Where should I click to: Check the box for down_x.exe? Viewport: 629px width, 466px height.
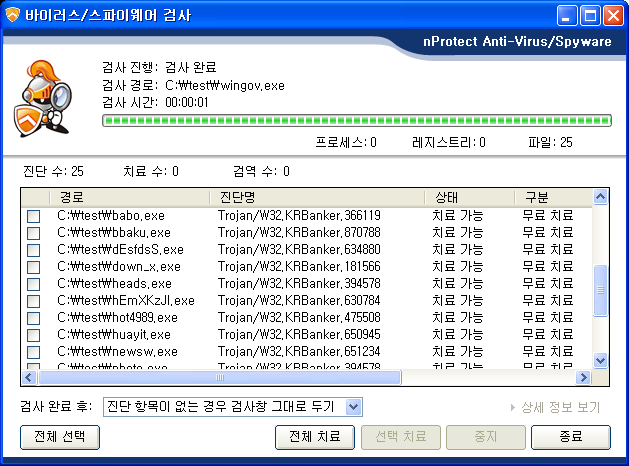[x=34, y=267]
